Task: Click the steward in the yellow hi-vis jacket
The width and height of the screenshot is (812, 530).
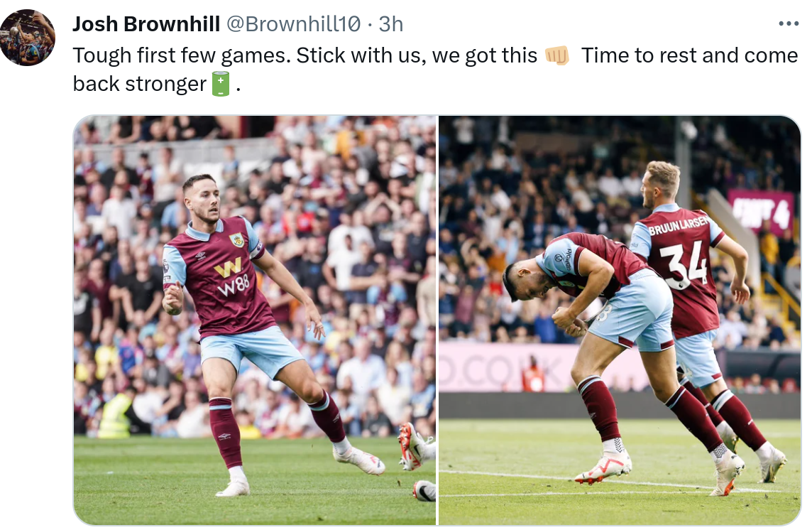Action: 114,416
